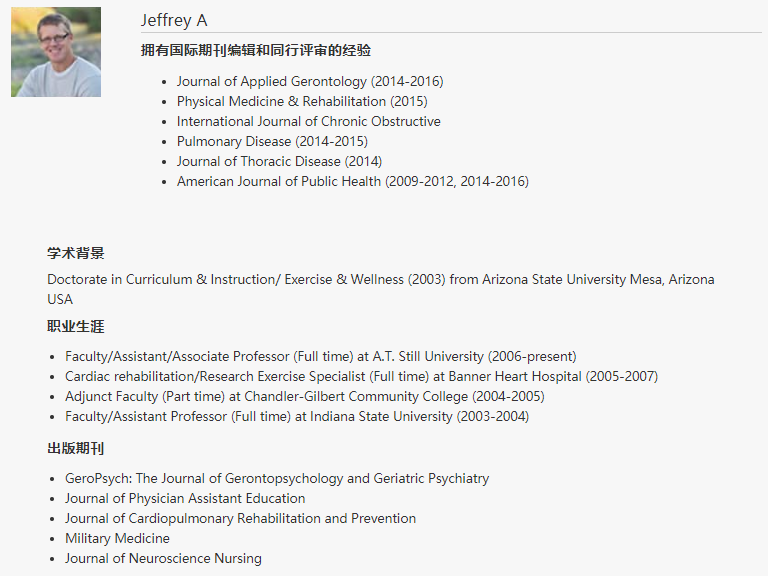Click Chandler-Gilbert Community College adjunct entry
768x576 pixels.
coord(305,397)
